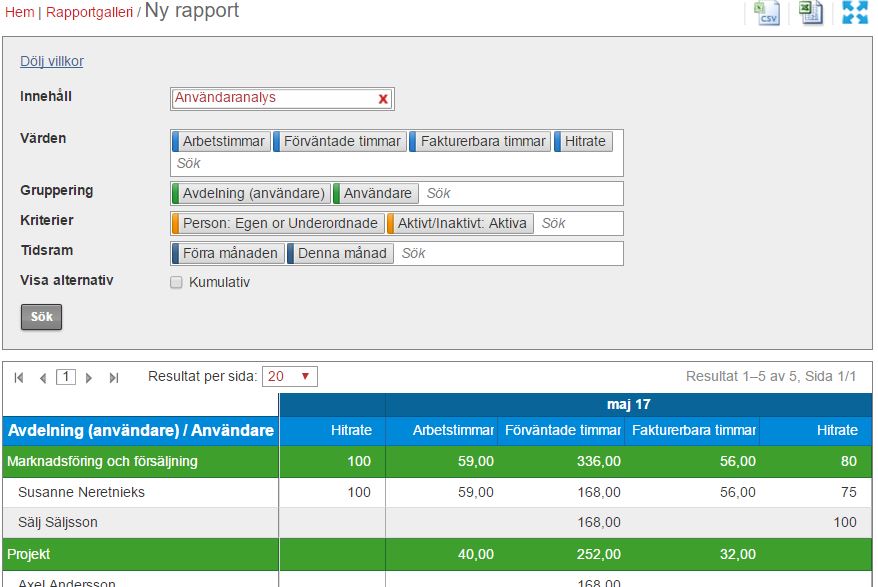Click 252,00 in Projekt row
Image resolution: width=878 pixels, height=587 pixels.
pos(599,555)
